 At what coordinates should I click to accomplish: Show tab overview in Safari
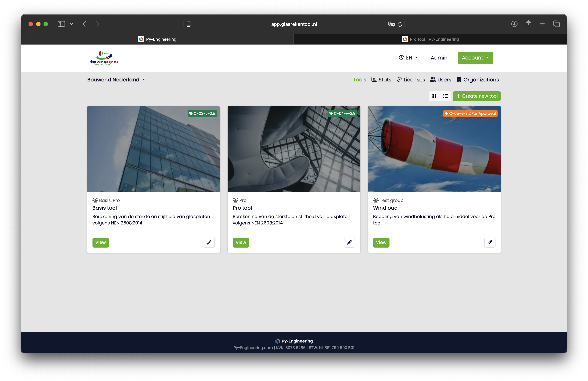[556, 24]
